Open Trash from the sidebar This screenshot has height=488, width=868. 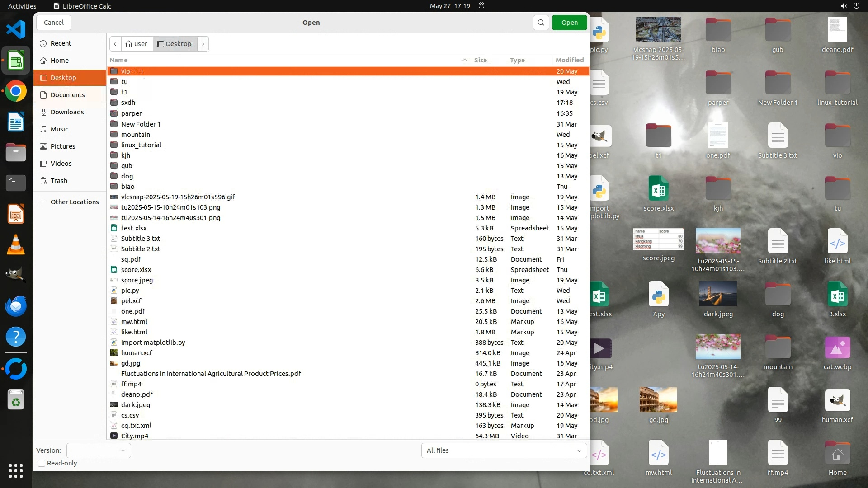point(59,181)
